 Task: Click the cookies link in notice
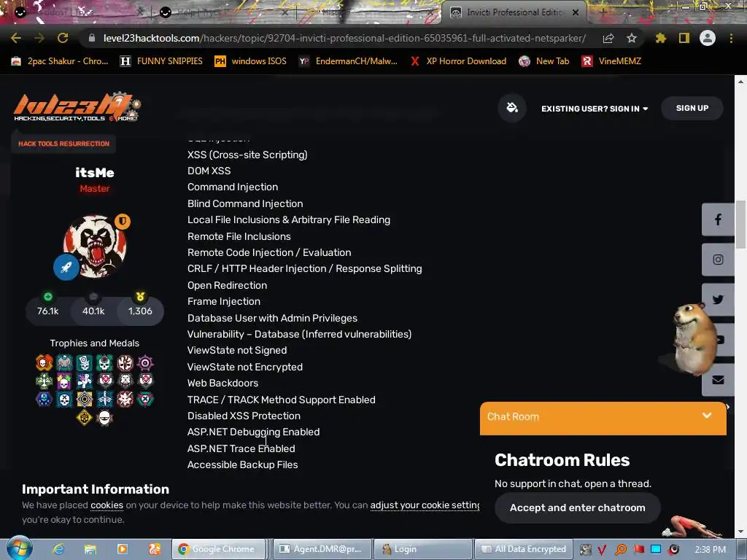coord(107,505)
